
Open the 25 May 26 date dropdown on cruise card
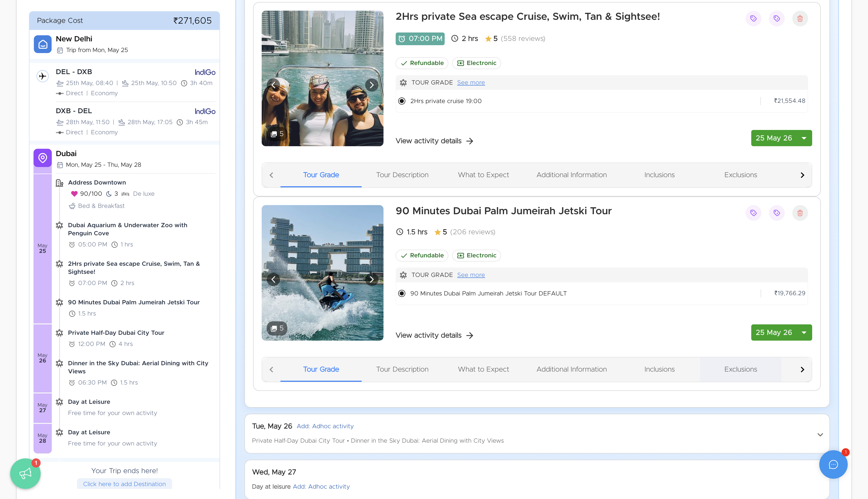(781, 138)
